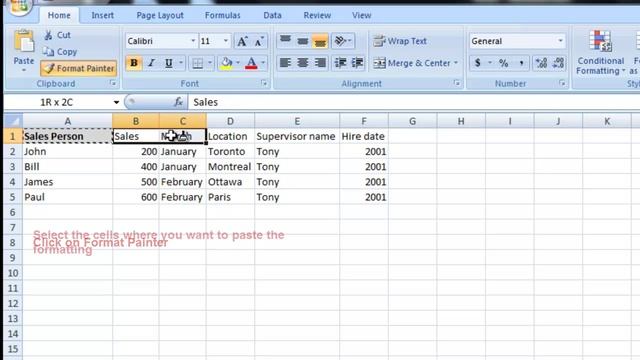Switch to the View tab
Viewport: 640px width, 360px height.
point(362,16)
